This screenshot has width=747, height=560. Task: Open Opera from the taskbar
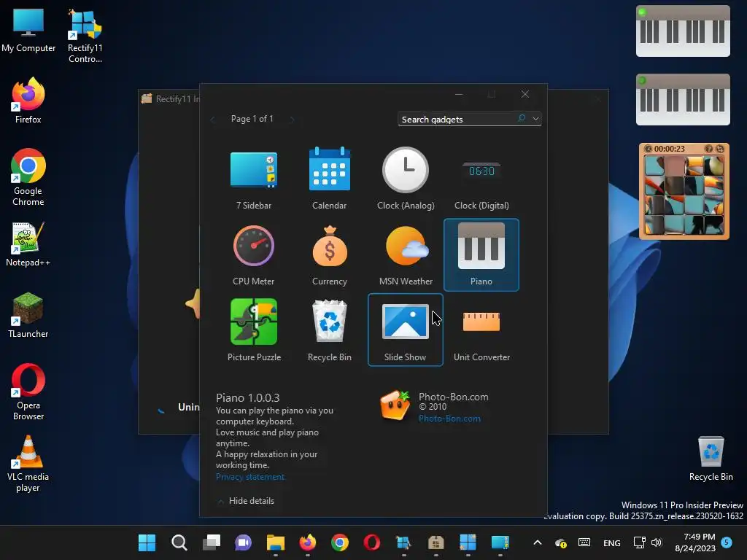click(371, 542)
